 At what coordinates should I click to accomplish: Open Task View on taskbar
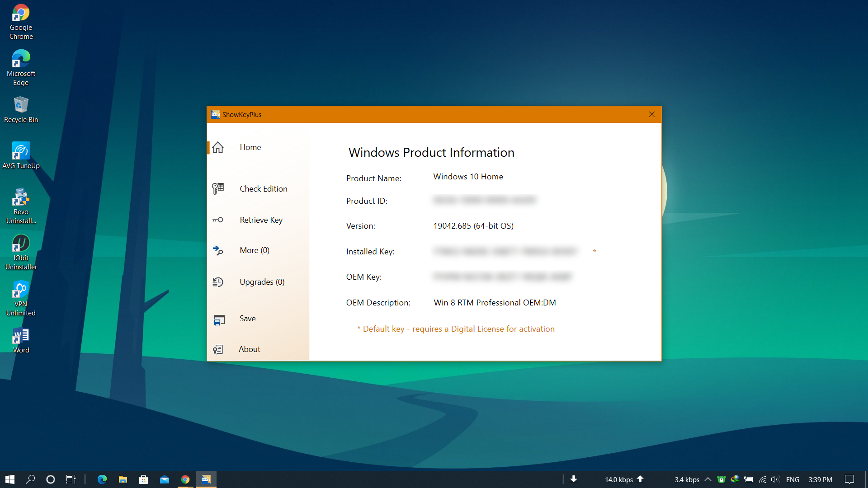[x=71, y=479]
